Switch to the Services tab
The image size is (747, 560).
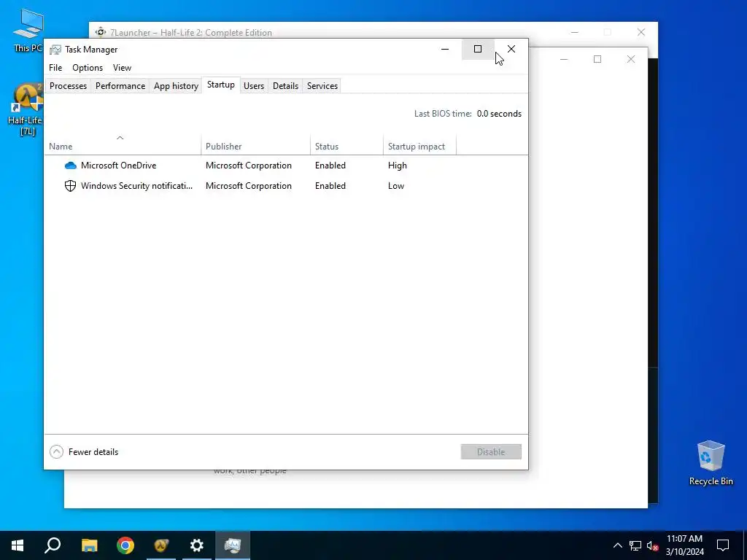point(322,86)
